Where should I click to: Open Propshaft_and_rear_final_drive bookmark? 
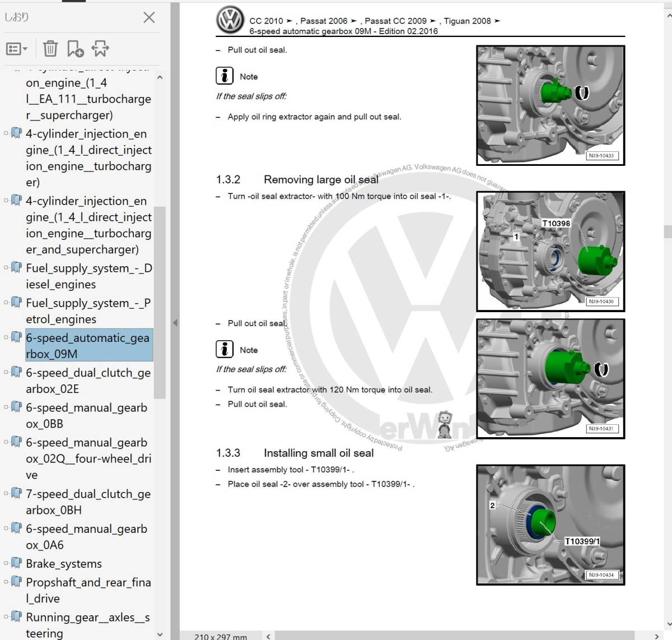click(88, 590)
